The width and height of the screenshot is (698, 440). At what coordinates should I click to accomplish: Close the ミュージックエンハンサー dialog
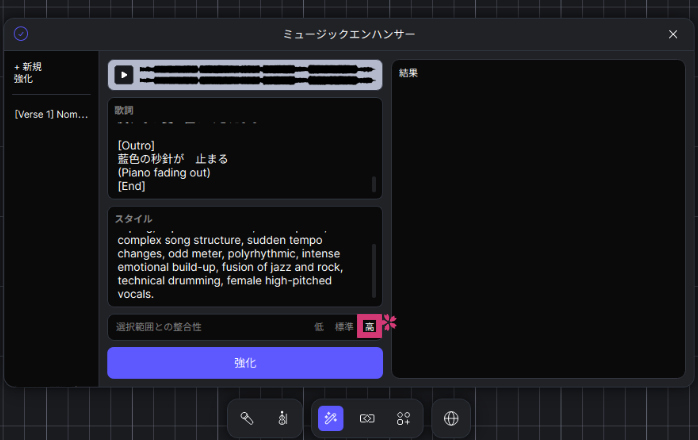(x=673, y=34)
